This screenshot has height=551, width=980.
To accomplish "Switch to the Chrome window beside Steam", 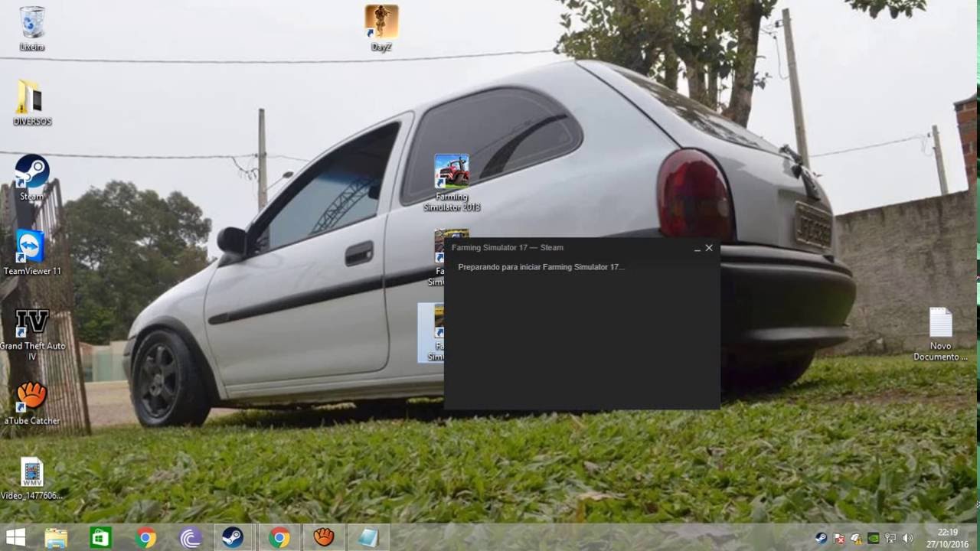I will 279,538.
